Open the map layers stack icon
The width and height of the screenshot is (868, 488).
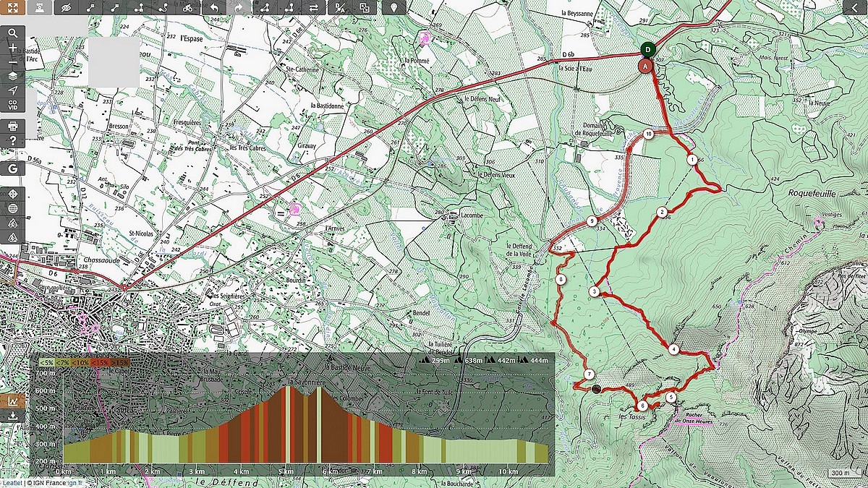(x=13, y=76)
